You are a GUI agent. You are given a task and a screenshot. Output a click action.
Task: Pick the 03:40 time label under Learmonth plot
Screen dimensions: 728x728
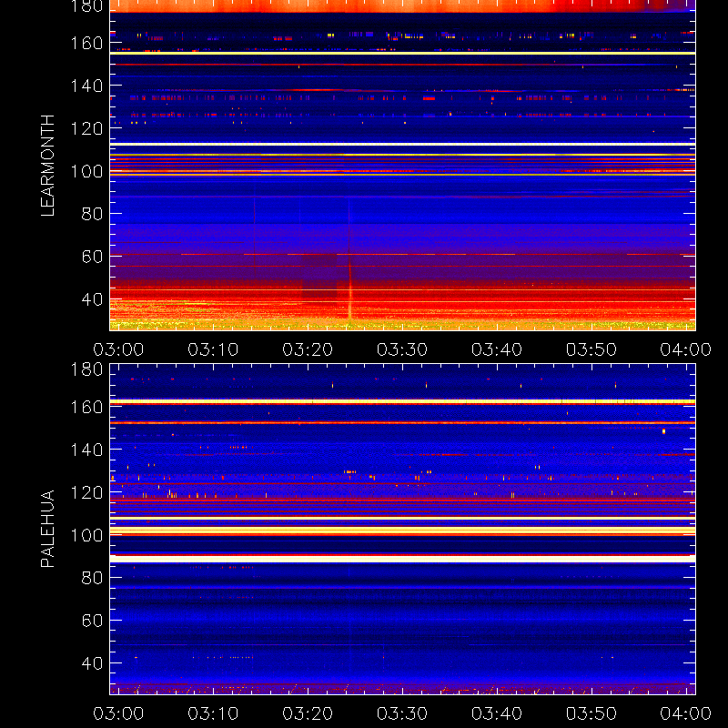pyautogui.click(x=497, y=349)
